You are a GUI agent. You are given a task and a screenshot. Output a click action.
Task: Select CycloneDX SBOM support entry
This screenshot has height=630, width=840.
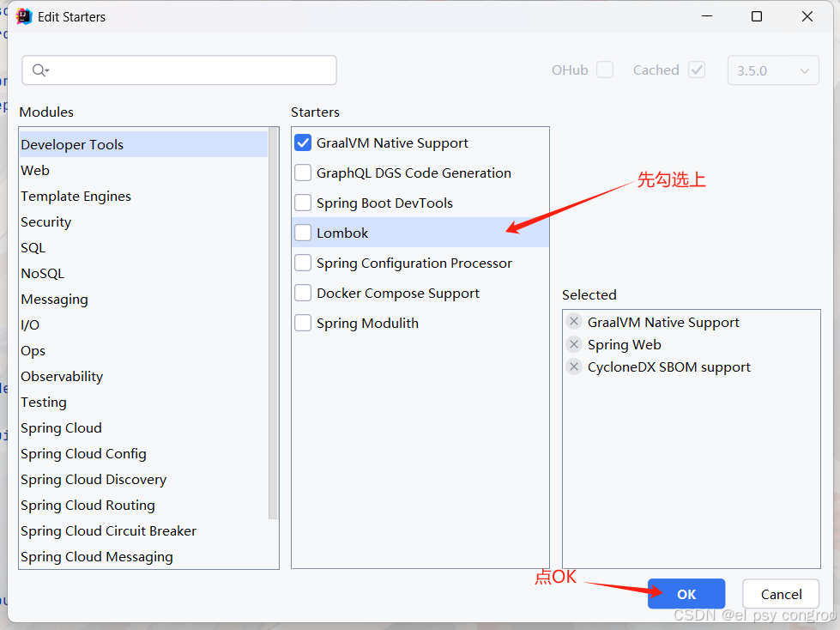pyautogui.click(x=669, y=367)
